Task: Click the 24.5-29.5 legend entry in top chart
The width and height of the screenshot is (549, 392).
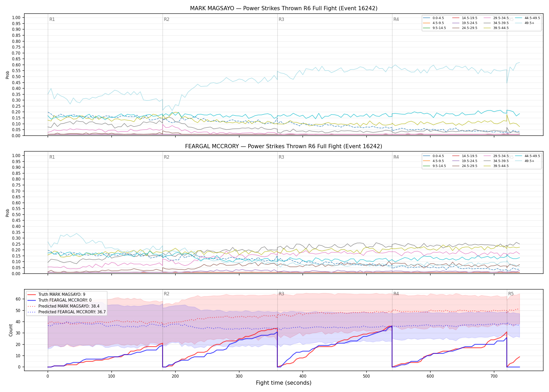Action: [x=465, y=28]
